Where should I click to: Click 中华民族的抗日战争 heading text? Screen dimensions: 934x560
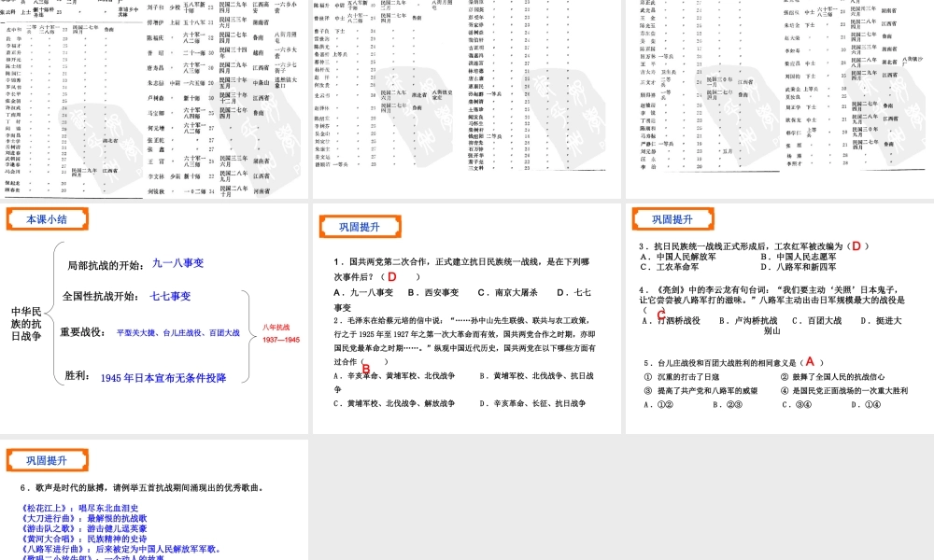[26, 324]
